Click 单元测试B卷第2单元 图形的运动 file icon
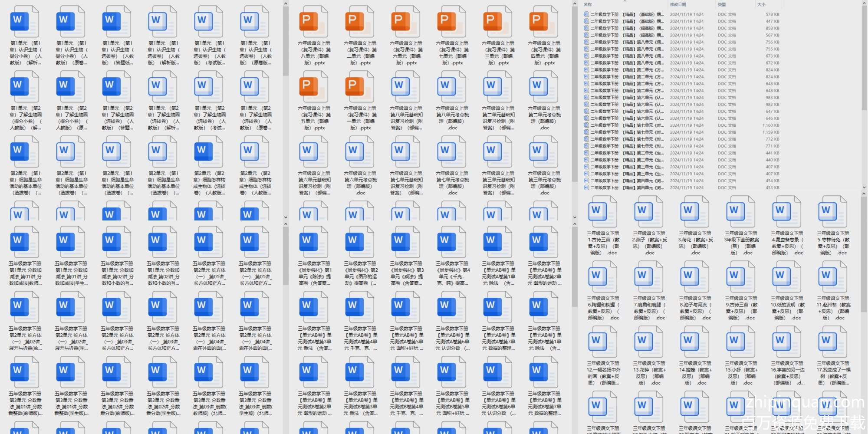The height and width of the screenshot is (434, 868). (x=314, y=372)
